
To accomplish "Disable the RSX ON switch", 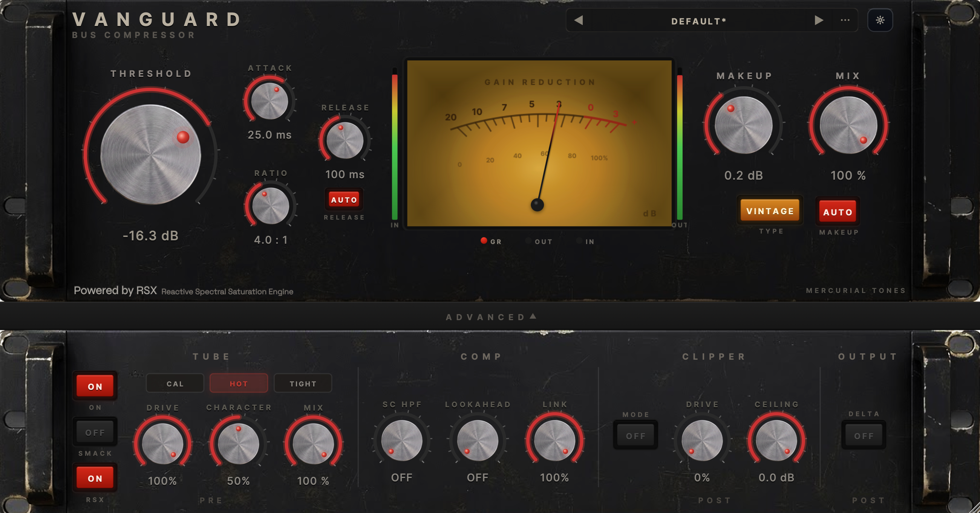I will click(x=95, y=478).
